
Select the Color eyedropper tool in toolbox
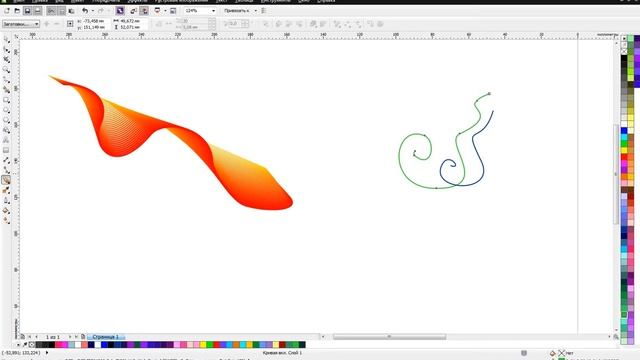(6, 190)
